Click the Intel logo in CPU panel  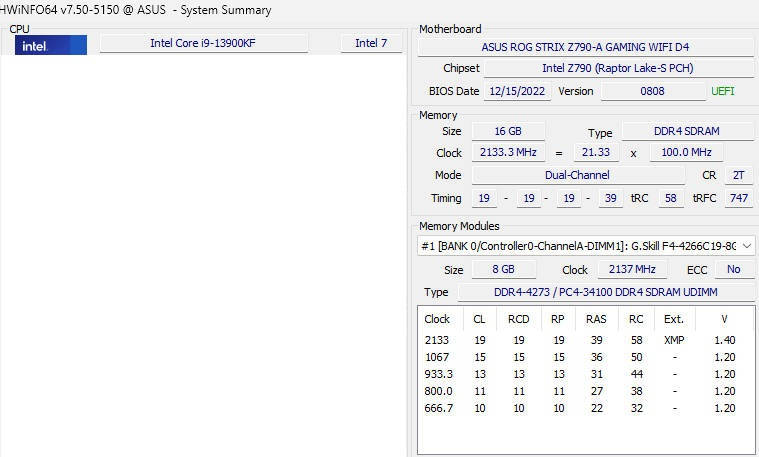(51, 45)
